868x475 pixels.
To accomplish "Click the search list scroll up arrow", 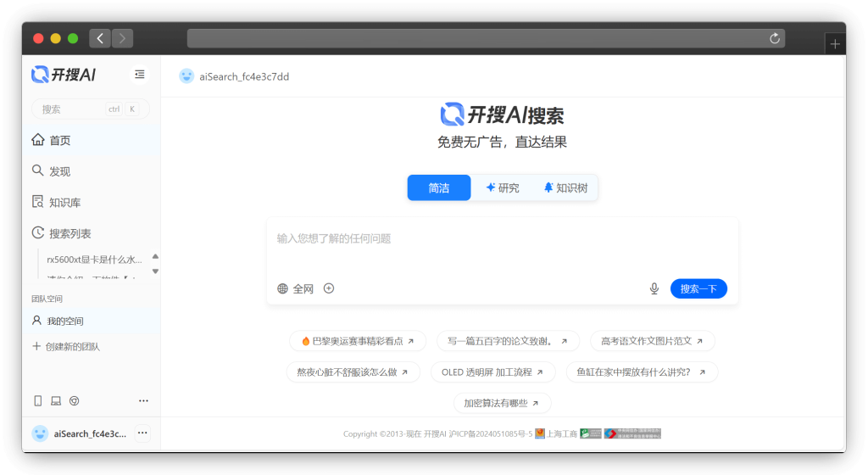I will 156,256.
